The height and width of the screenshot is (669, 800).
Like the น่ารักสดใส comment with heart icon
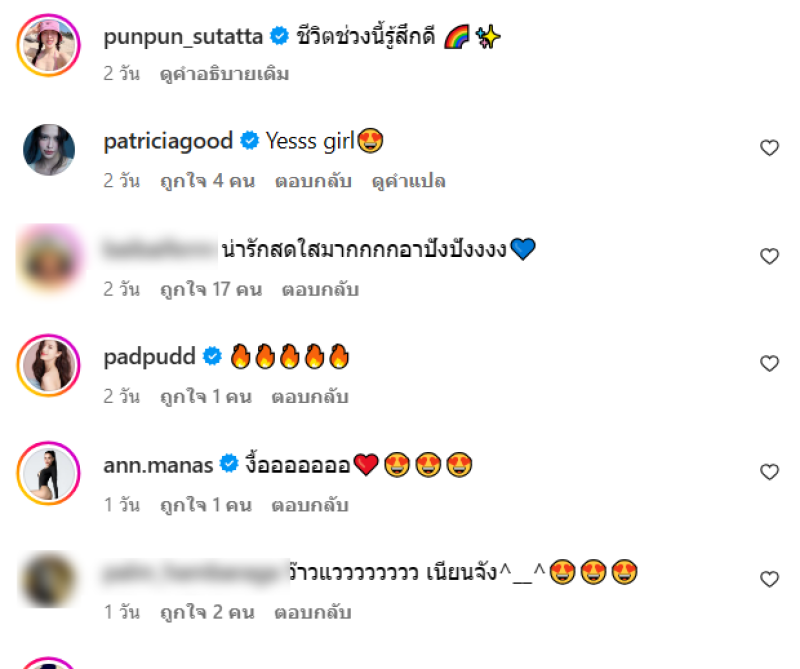point(769,256)
